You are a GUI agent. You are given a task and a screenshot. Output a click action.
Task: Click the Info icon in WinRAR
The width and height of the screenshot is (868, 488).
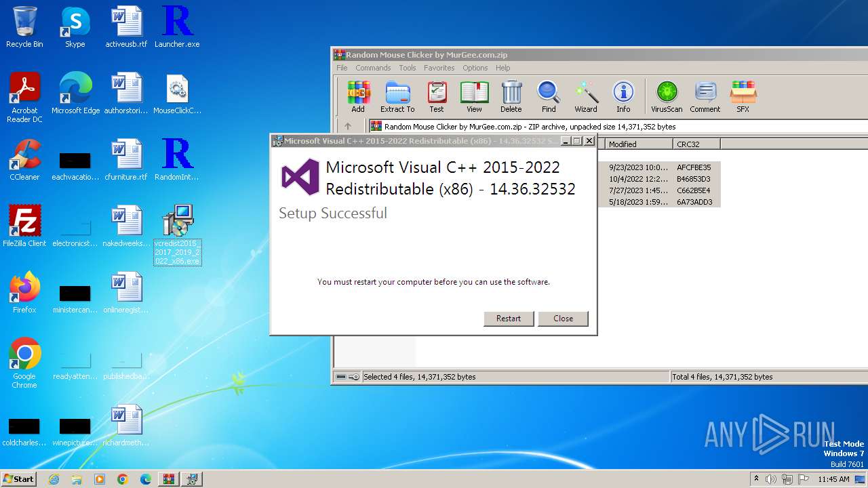pyautogui.click(x=623, y=96)
